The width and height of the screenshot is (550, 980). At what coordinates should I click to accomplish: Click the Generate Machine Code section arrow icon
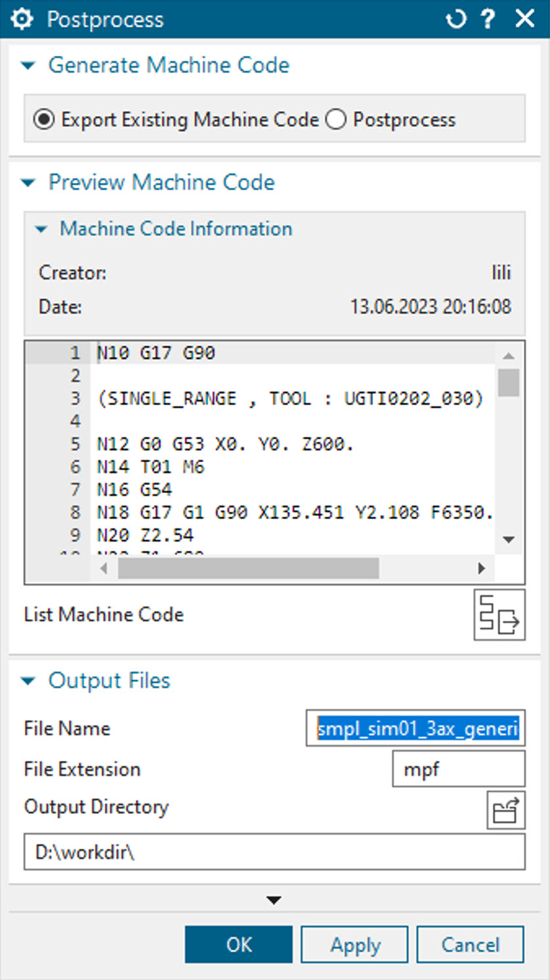coord(28,66)
